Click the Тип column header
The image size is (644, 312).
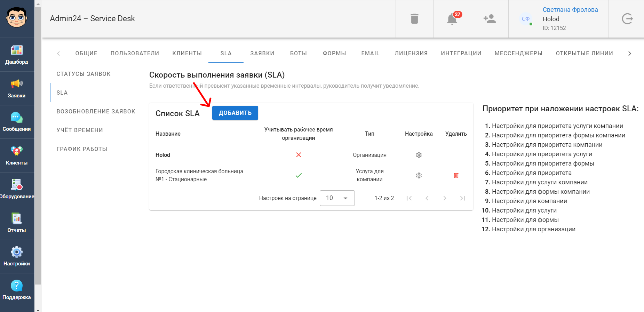tap(369, 134)
